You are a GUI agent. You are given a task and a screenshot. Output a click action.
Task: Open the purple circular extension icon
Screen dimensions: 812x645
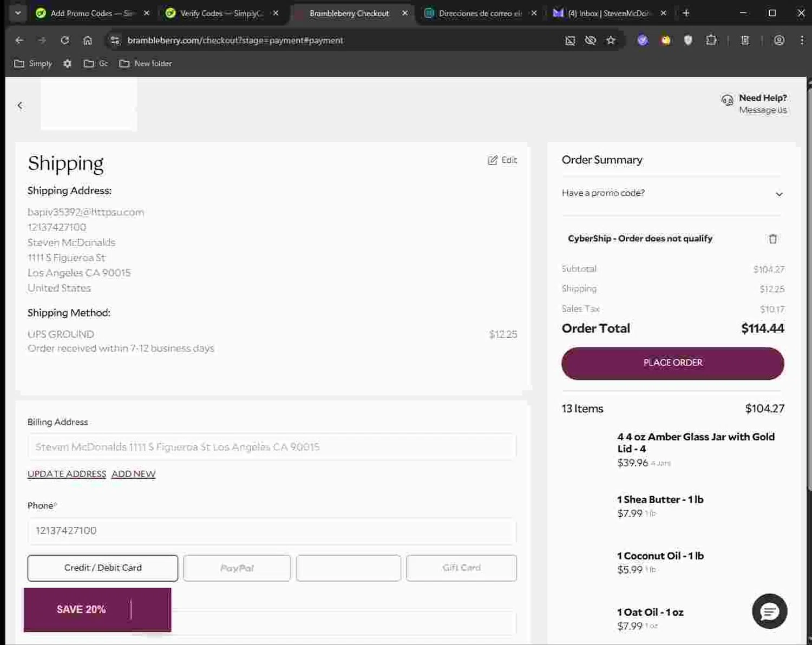pos(643,40)
